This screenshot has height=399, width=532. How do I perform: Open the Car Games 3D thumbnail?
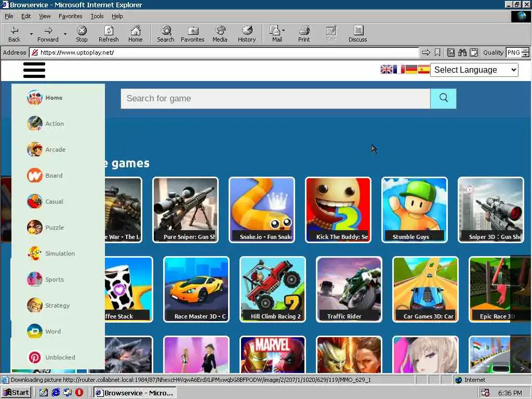(425, 289)
